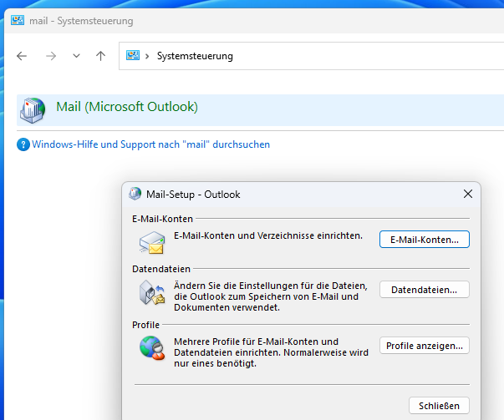Click the 'Mehrere Profile für E-Mail-Konten' description
The image size is (504, 420).
272,352
